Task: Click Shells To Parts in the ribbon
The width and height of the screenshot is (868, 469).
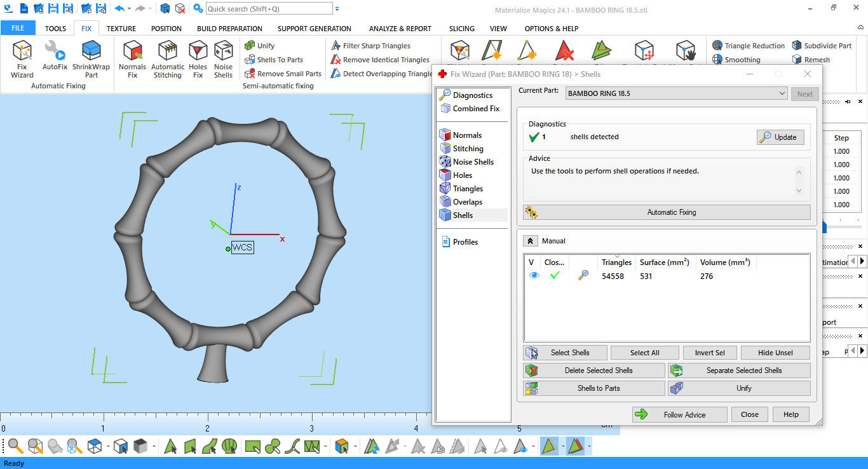Action: pos(274,60)
